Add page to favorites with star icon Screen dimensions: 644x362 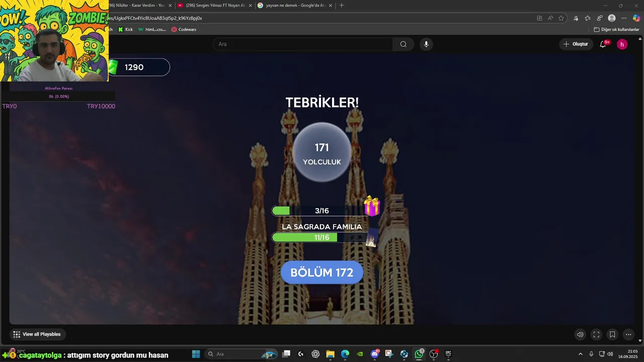pyautogui.click(x=561, y=18)
